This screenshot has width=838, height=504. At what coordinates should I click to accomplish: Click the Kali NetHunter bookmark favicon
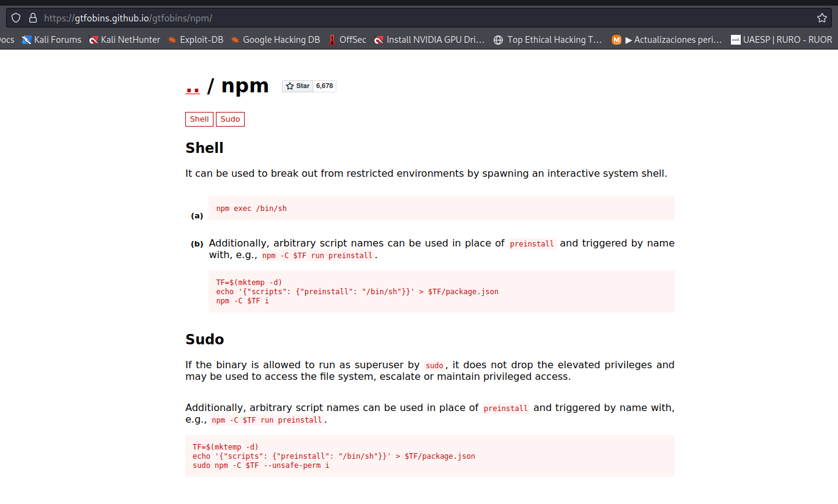(94, 40)
